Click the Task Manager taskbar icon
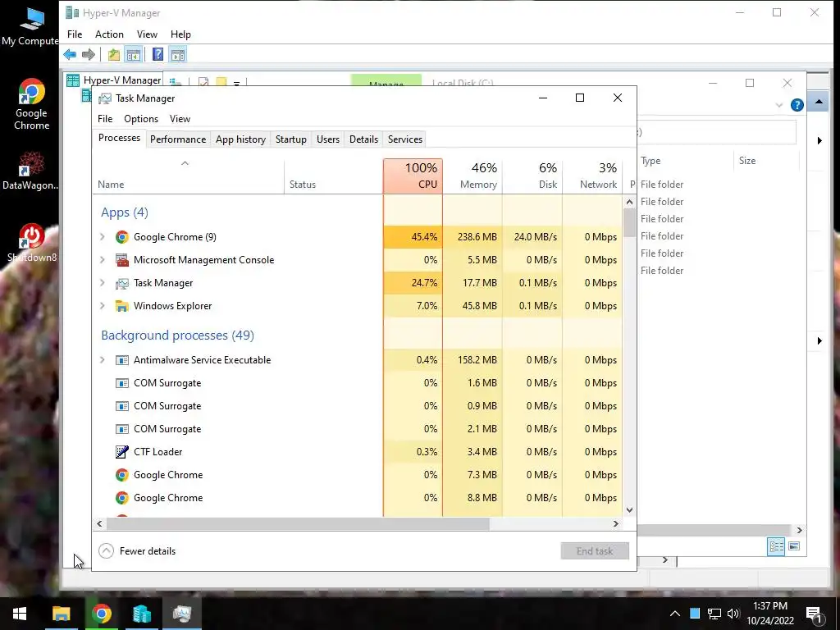Image resolution: width=840 pixels, height=630 pixels. 182,614
